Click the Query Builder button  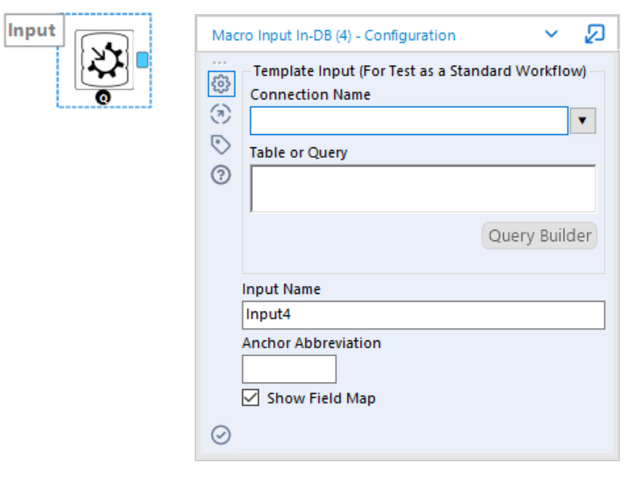coord(540,237)
